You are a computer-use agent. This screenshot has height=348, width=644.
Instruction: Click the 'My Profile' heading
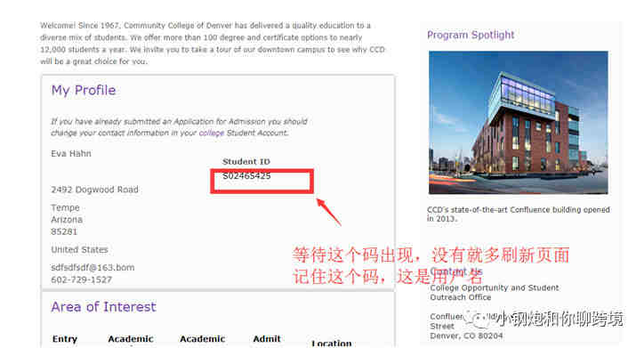click(x=84, y=90)
